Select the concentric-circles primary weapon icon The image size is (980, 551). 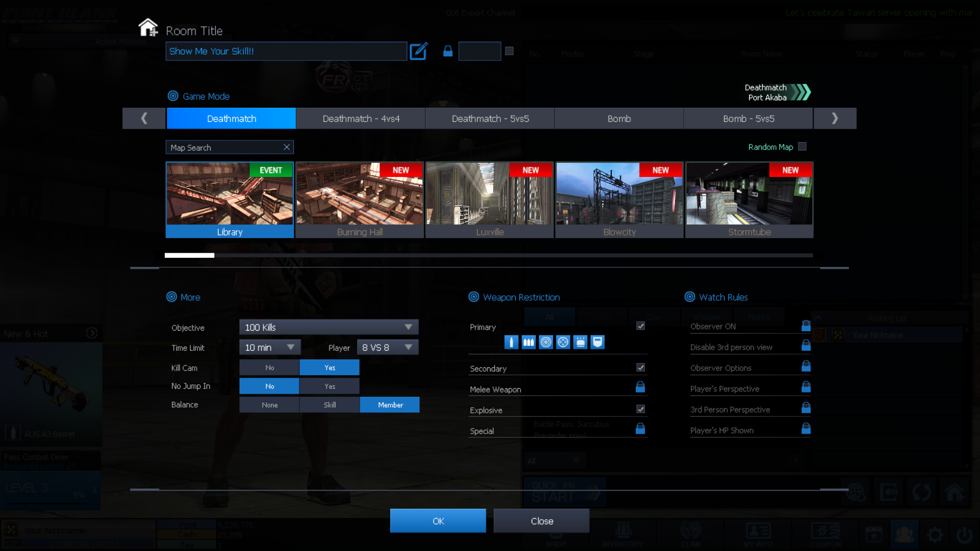546,342
